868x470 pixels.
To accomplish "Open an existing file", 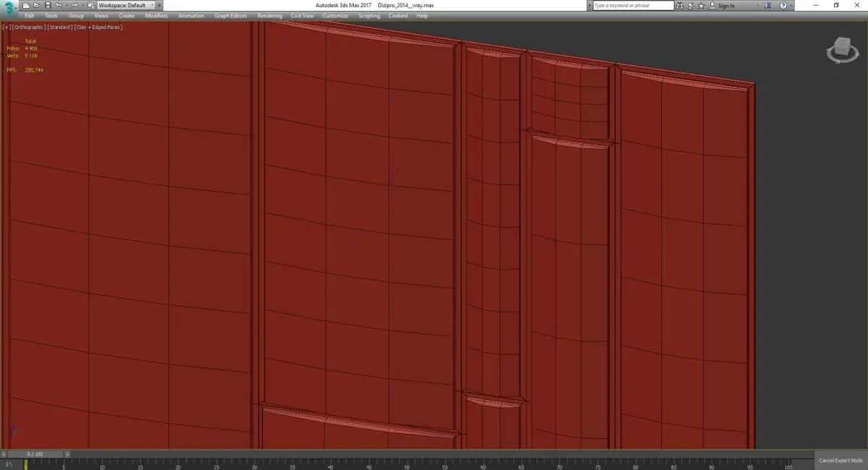I will (36, 5).
